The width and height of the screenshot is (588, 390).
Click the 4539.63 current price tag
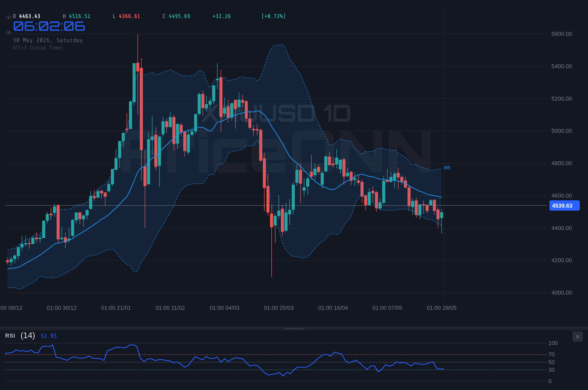pos(564,206)
